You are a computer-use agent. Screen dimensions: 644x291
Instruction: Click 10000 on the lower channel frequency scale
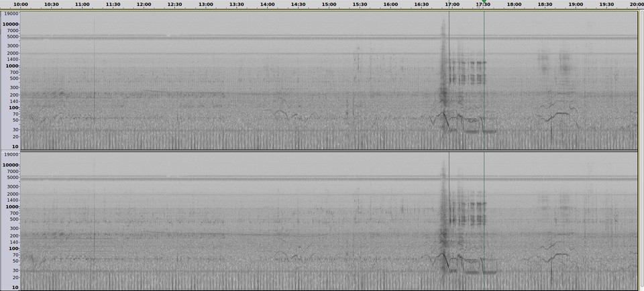coord(11,165)
